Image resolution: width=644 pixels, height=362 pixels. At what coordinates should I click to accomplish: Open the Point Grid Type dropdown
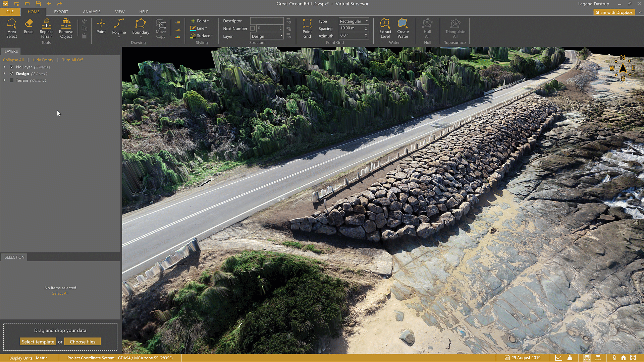(x=354, y=21)
